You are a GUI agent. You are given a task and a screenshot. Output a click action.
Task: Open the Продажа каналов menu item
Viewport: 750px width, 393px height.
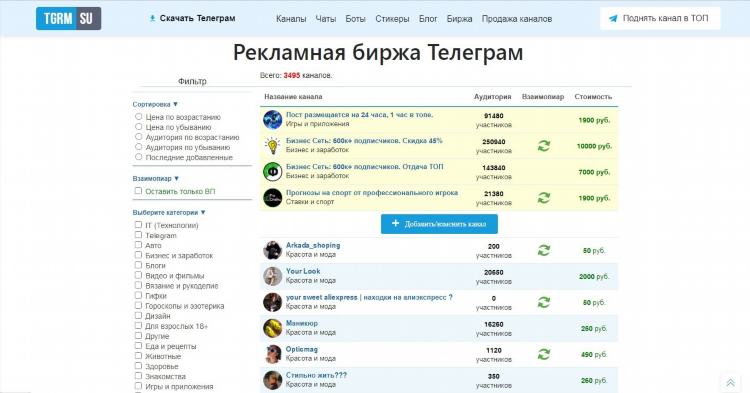coord(517,19)
